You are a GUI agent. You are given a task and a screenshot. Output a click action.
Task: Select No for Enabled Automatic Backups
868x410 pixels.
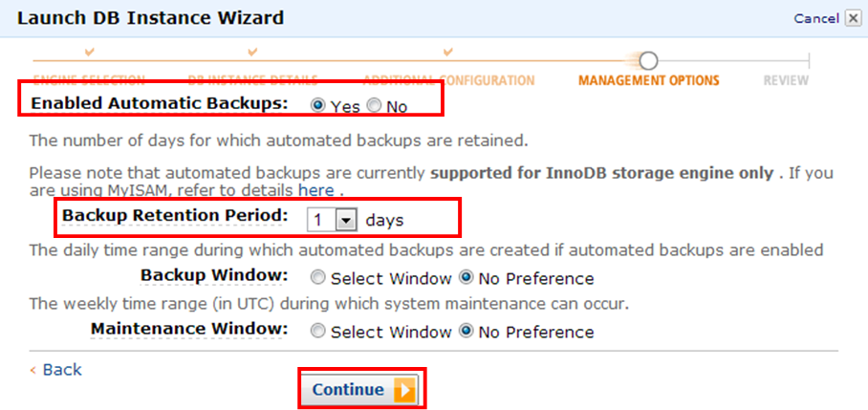click(375, 106)
